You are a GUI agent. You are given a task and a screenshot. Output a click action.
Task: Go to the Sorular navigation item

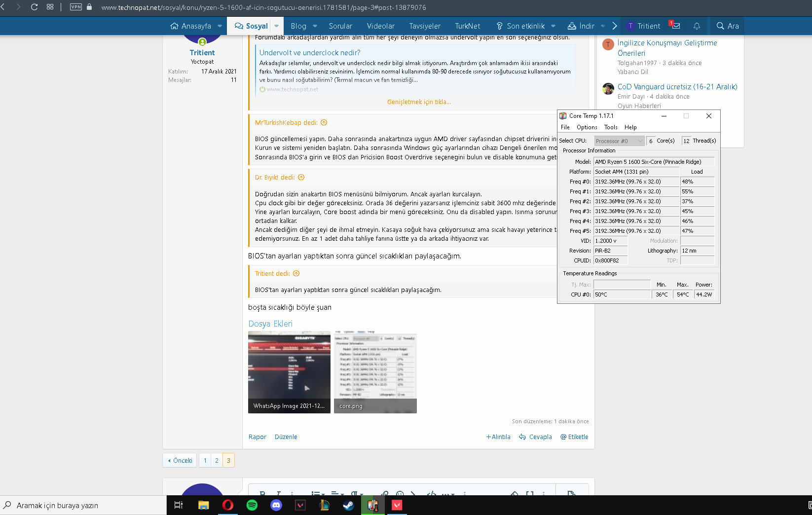pos(340,26)
